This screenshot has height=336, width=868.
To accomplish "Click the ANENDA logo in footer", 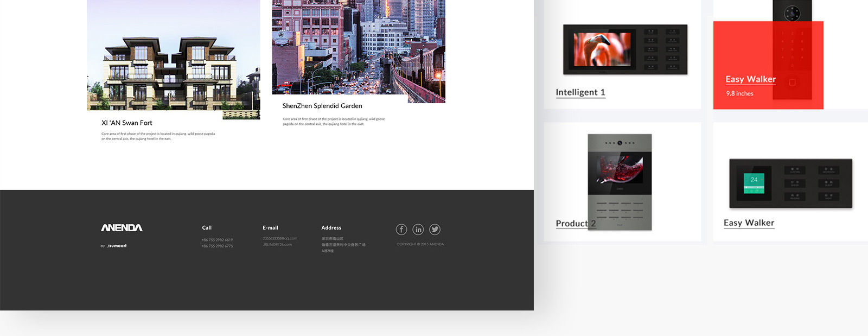I will click(122, 228).
